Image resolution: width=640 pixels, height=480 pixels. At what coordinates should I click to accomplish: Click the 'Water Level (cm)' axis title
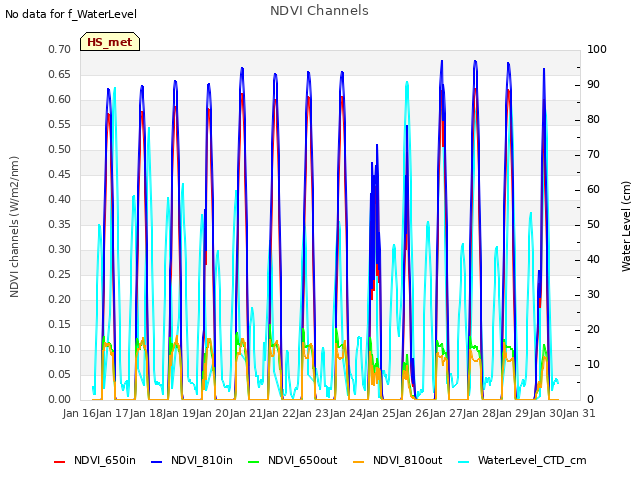(x=626, y=227)
